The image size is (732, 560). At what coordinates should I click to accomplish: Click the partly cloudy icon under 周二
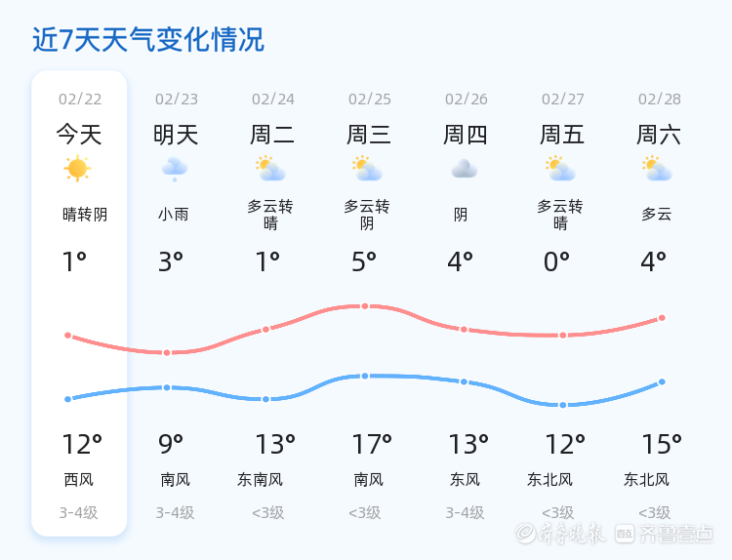pyautogui.click(x=269, y=169)
